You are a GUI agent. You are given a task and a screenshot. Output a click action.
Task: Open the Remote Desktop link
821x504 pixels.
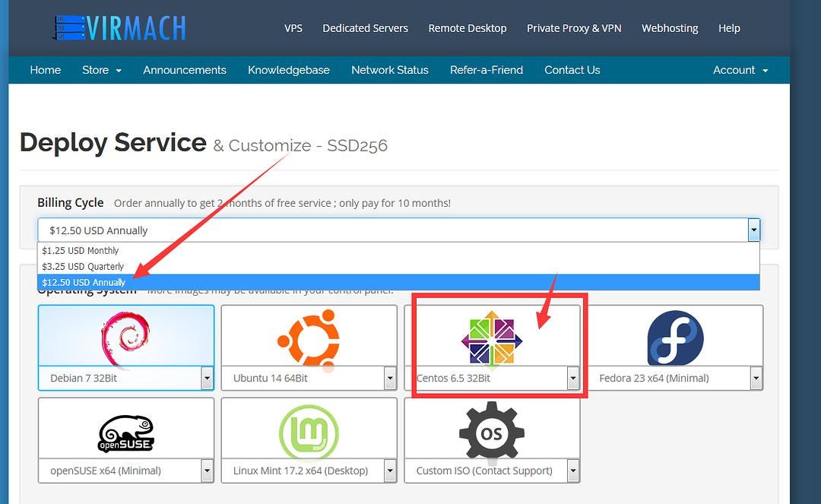coord(467,27)
